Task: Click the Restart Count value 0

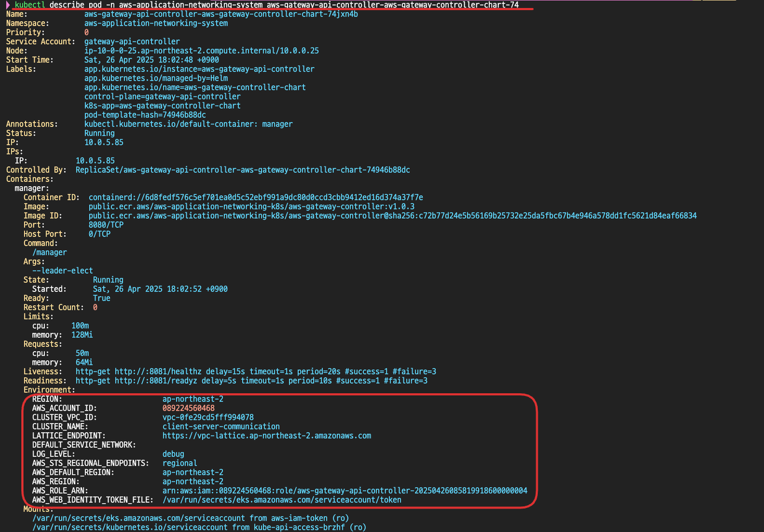Action: [95, 307]
